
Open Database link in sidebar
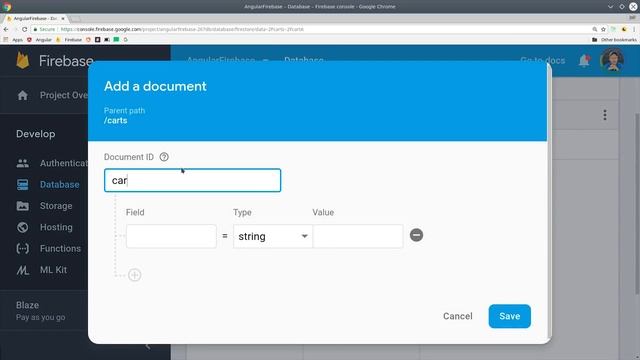60,184
